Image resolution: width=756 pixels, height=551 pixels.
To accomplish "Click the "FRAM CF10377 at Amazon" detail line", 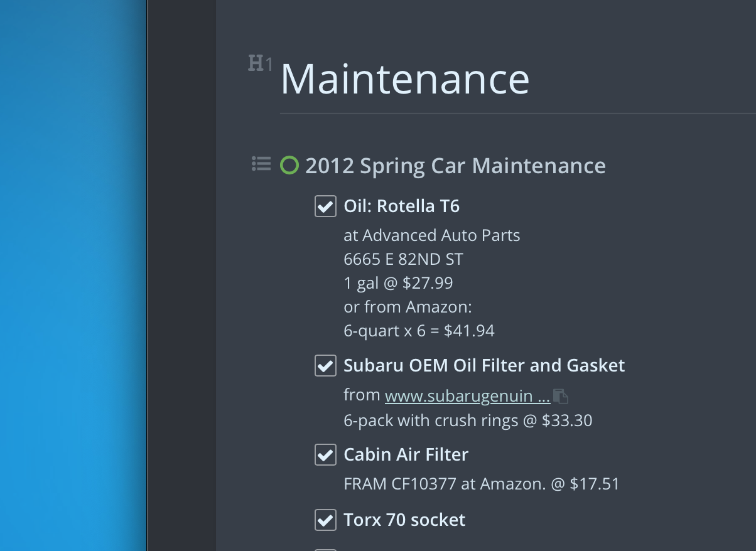I will tap(480, 483).
